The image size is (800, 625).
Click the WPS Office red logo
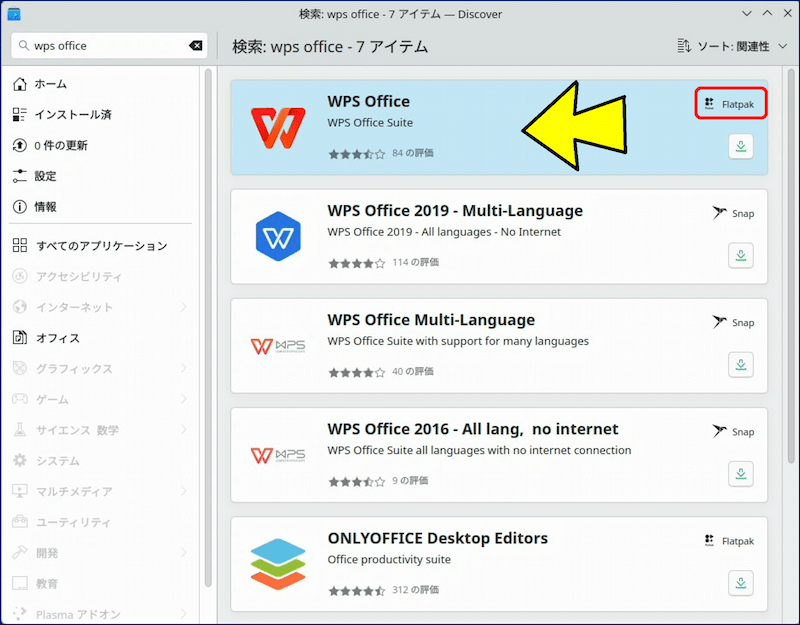(278, 127)
